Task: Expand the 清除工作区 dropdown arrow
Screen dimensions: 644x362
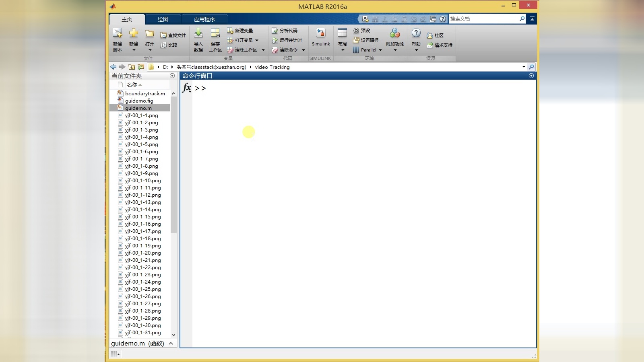Action: [x=263, y=50]
